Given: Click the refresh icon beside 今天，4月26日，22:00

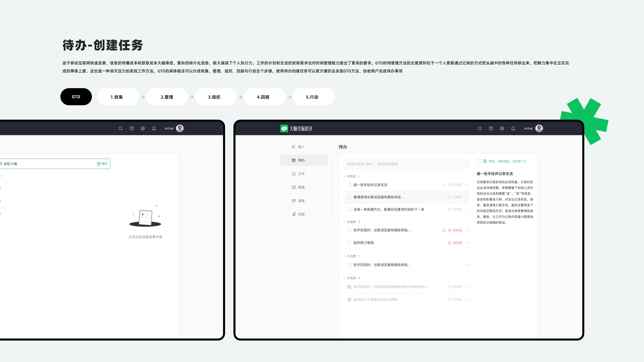Looking at the screenshot, I should point(524,161).
